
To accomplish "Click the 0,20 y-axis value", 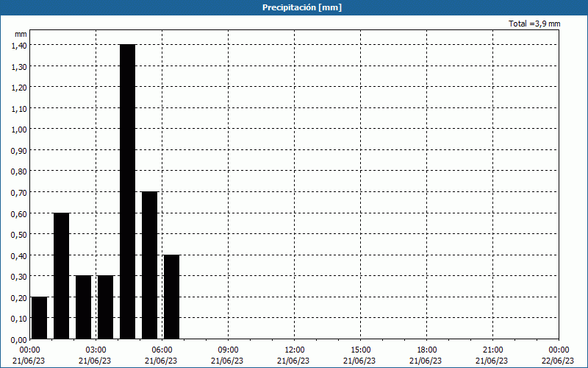I will 19,298.
